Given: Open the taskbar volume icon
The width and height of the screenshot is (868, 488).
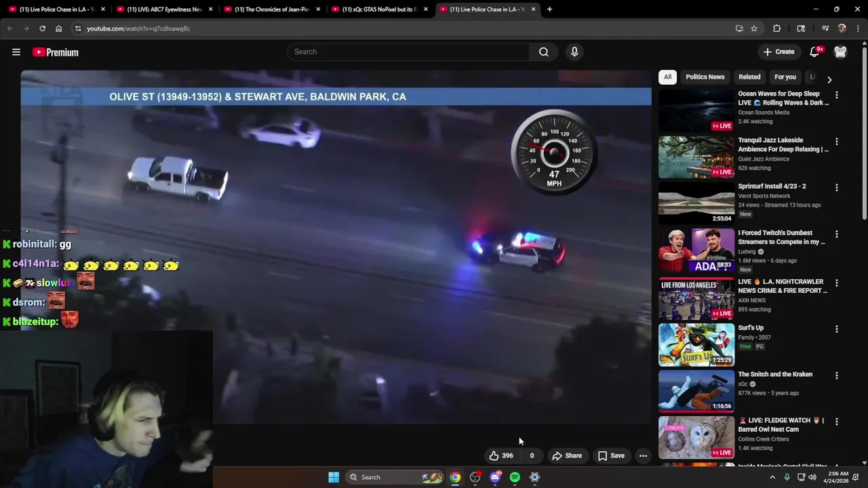Looking at the screenshot, I should coord(812,477).
